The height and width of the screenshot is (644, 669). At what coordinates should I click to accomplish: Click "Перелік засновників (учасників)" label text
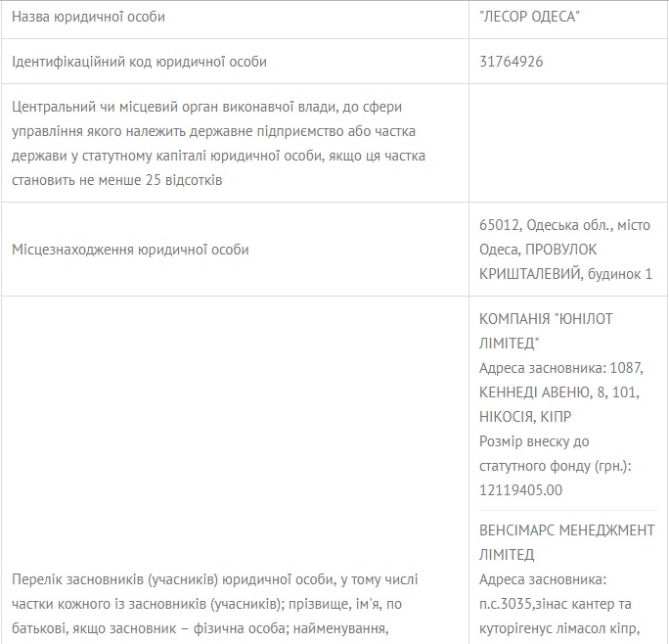coord(115,579)
